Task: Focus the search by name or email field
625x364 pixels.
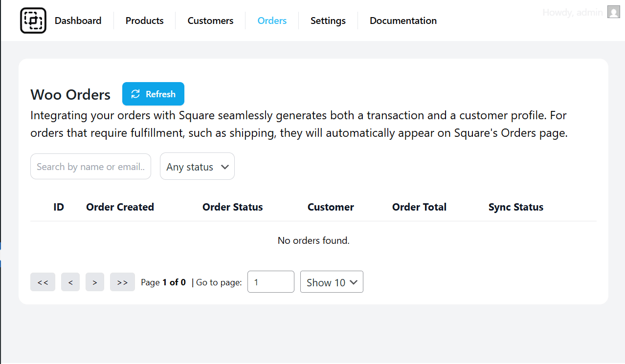Action: pos(90,167)
